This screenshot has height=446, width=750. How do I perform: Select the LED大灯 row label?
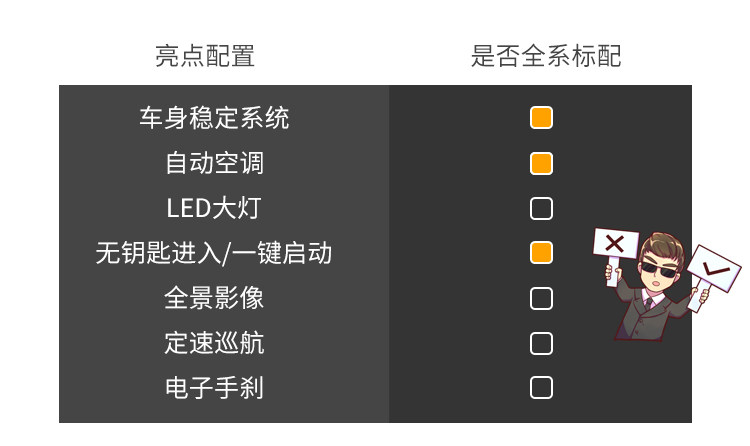(214, 208)
